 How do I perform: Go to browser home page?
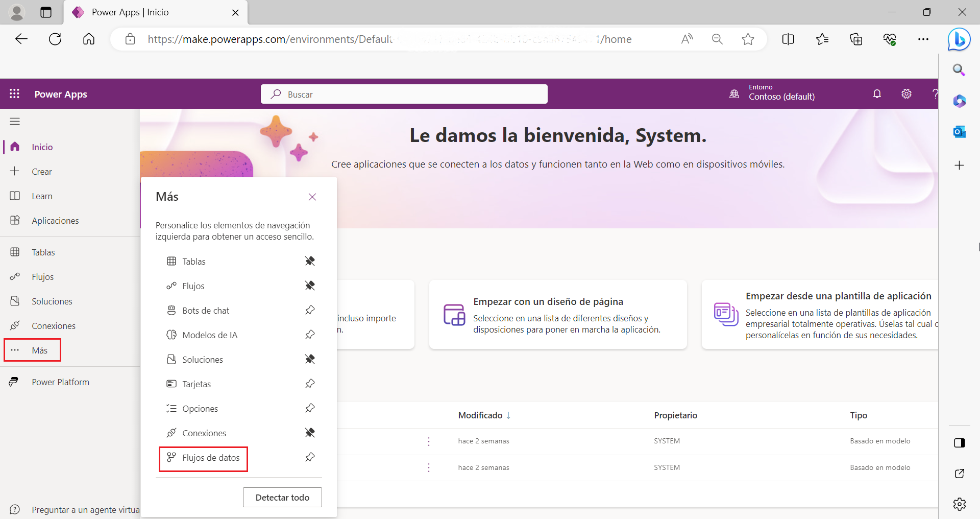coord(89,39)
